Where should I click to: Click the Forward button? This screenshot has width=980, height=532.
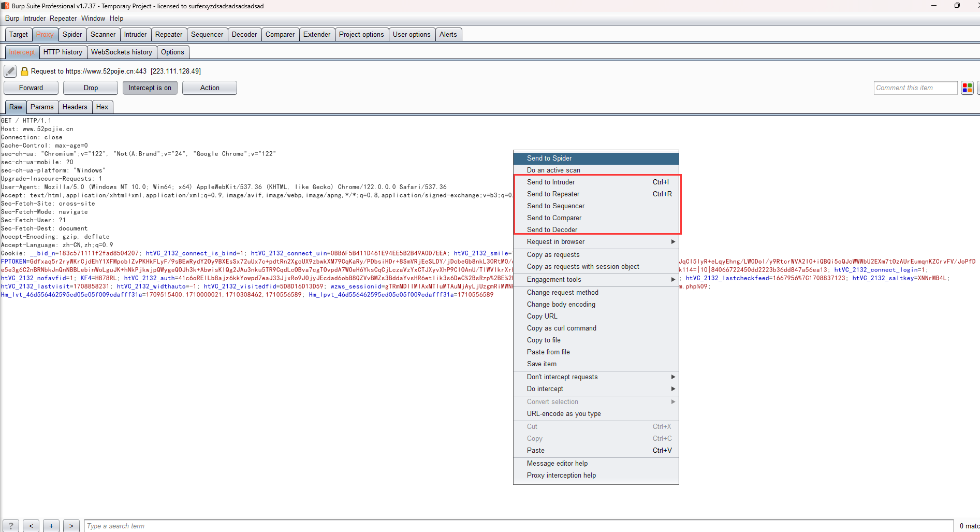click(31, 88)
